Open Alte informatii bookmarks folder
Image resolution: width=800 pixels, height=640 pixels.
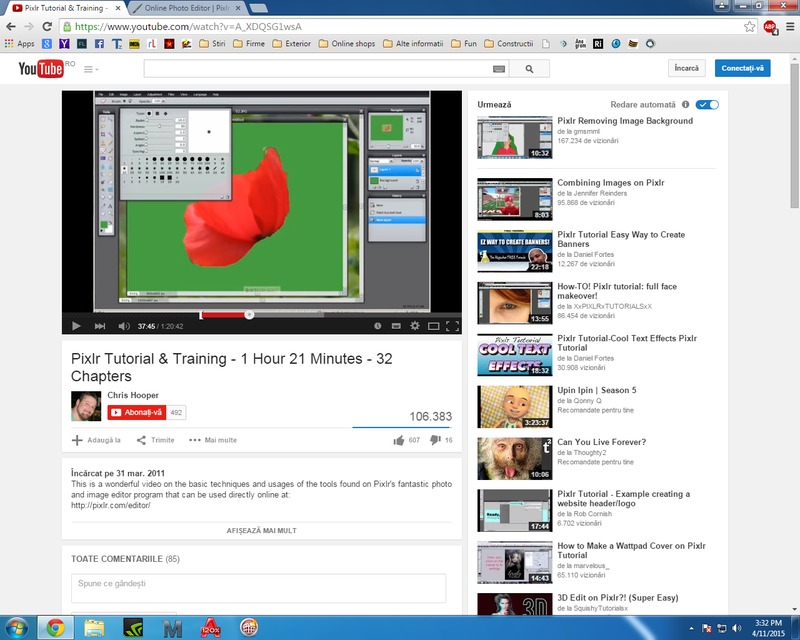[413, 44]
